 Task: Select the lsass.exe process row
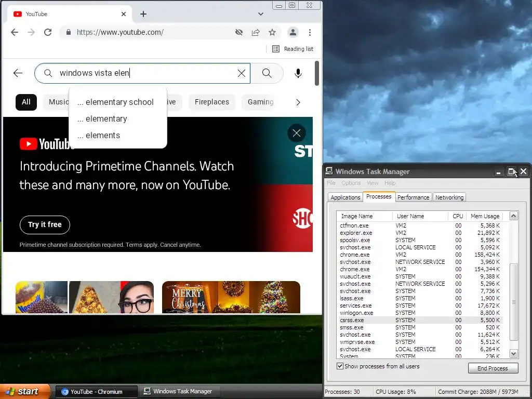click(420, 298)
